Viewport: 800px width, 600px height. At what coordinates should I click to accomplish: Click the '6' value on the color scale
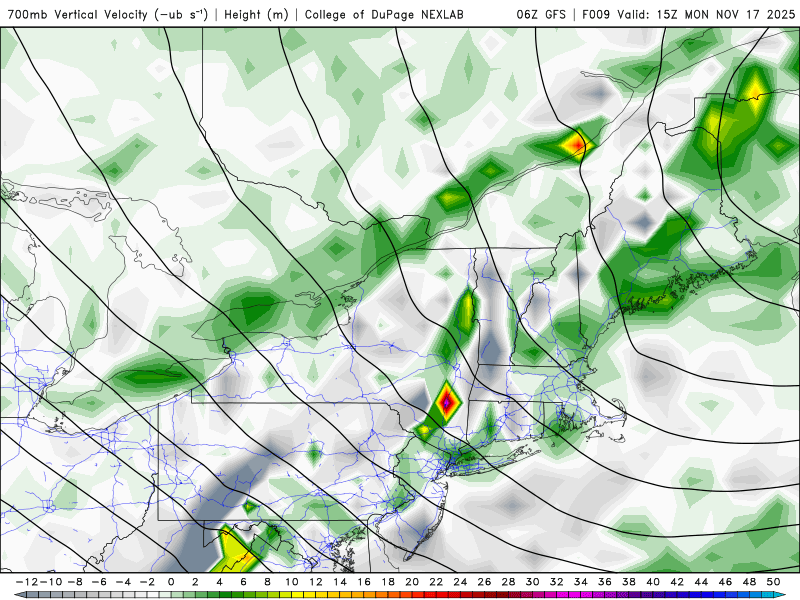(243, 582)
